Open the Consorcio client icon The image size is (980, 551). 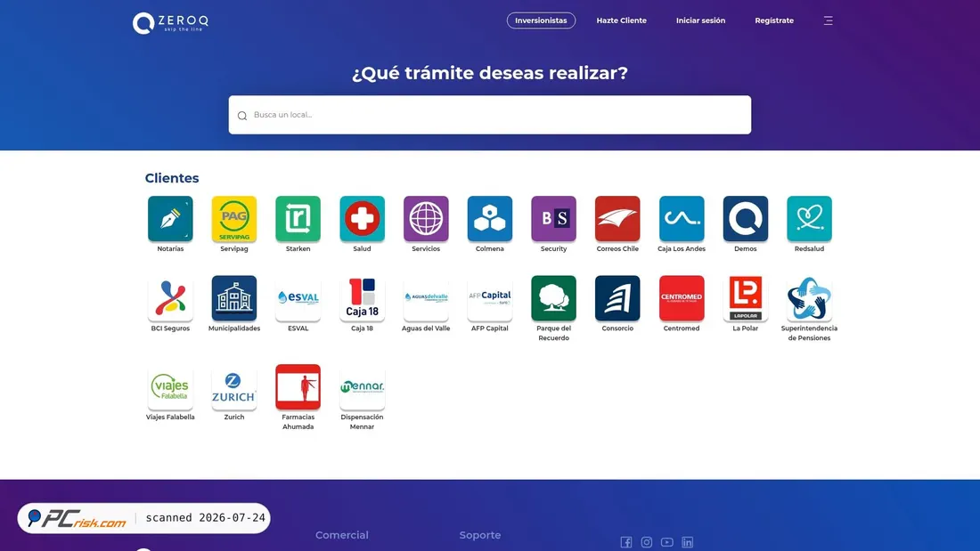tap(617, 298)
